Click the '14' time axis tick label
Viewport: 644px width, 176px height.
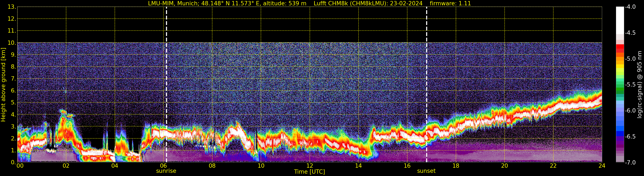coord(358,166)
